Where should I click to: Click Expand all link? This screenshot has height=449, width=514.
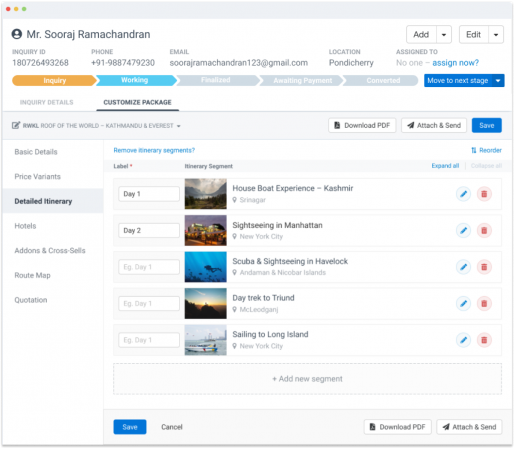click(x=445, y=166)
